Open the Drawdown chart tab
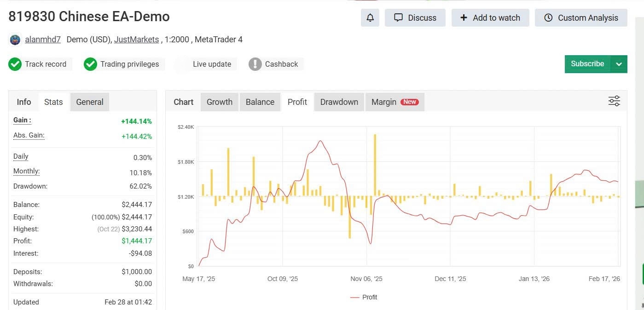Screen dimensions: 644x310 pyautogui.click(x=339, y=102)
